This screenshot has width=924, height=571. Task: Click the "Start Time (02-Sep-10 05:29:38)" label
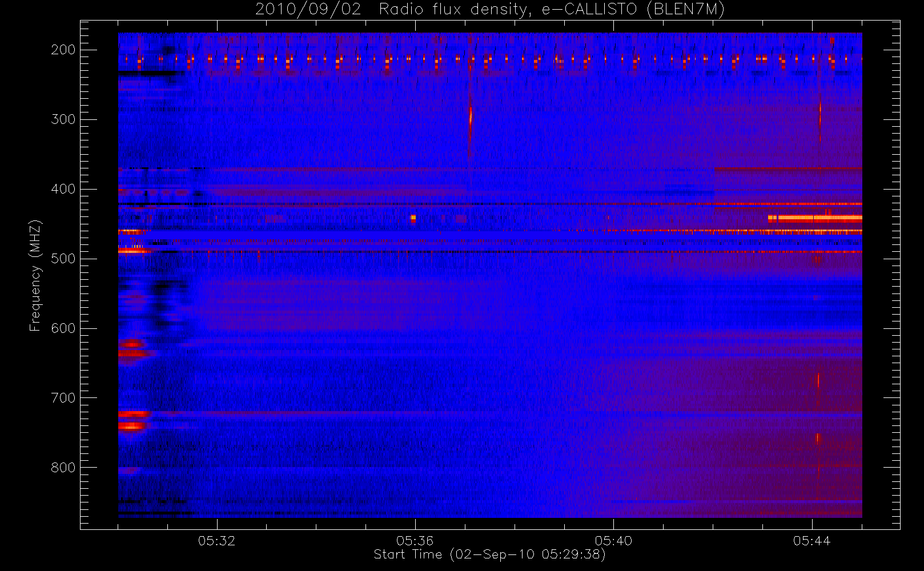coord(489,554)
